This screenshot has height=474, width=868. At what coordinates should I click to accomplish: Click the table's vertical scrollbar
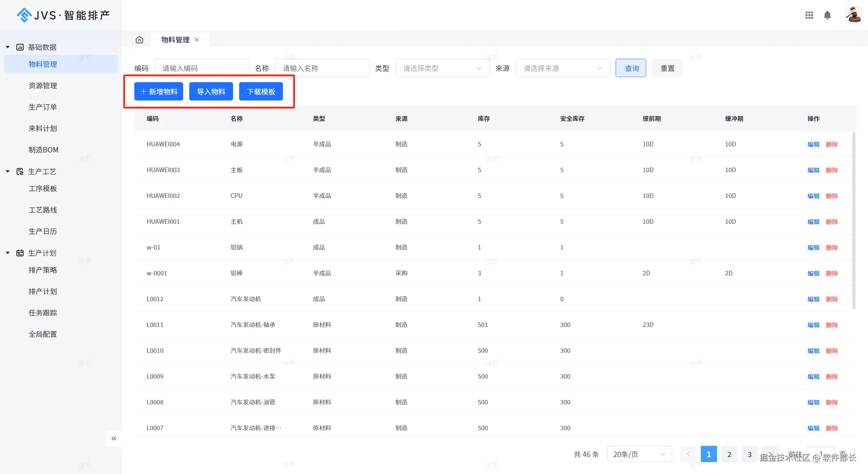pos(854,221)
